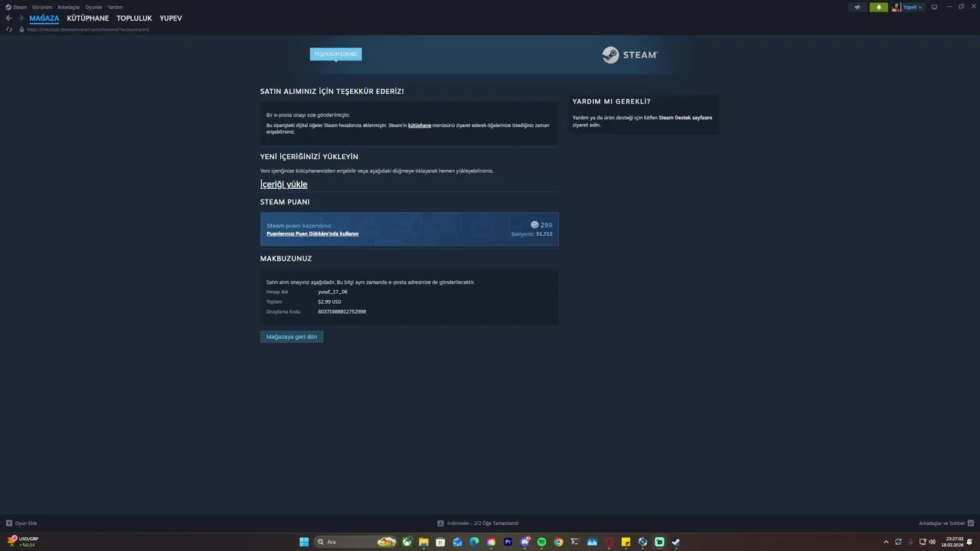This screenshot has width=980, height=551.
Task: Open the Arkadaşlar menu
Action: pos(69,7)
